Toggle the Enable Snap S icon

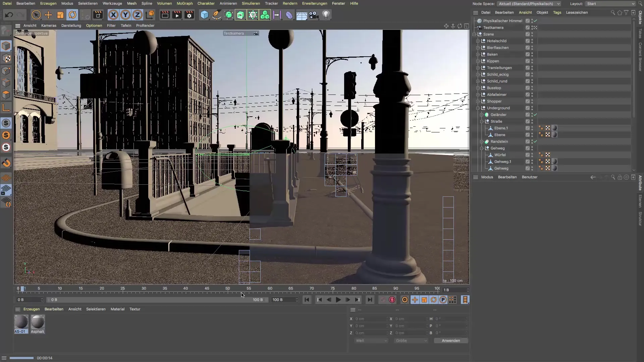pyautogui.click(x=6, y=123)
